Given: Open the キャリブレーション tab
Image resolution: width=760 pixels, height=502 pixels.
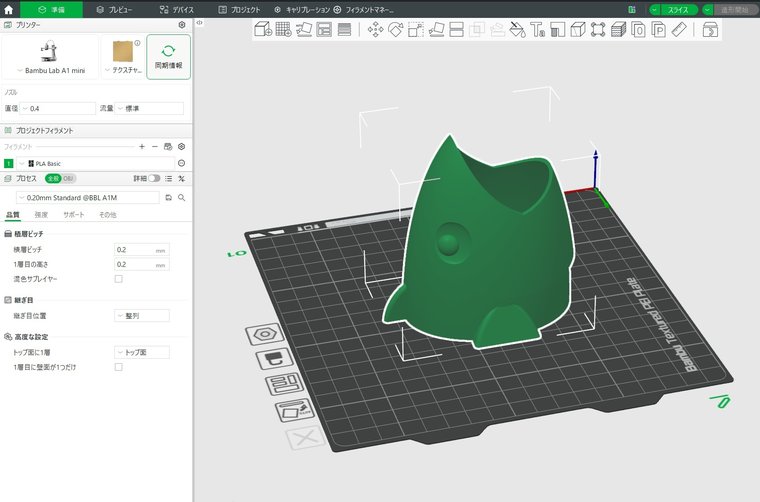Looking at the screenshot, I should point(302,9).
